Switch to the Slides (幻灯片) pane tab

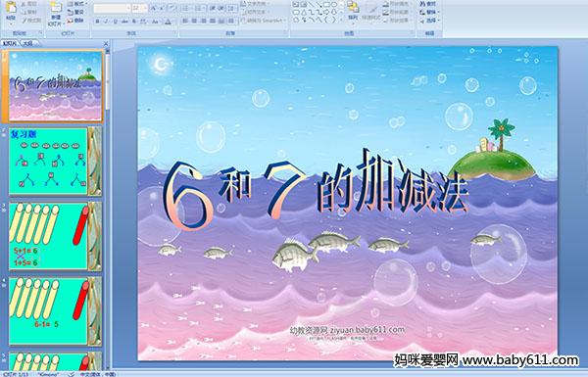(x=10, y=43)
